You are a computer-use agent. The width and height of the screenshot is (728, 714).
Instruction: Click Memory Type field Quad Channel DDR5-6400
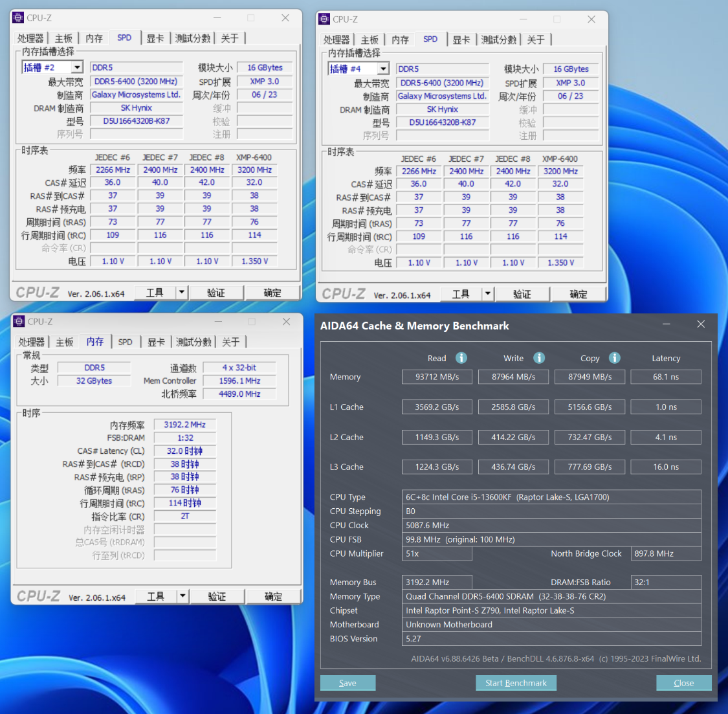[x=551, y=596]
